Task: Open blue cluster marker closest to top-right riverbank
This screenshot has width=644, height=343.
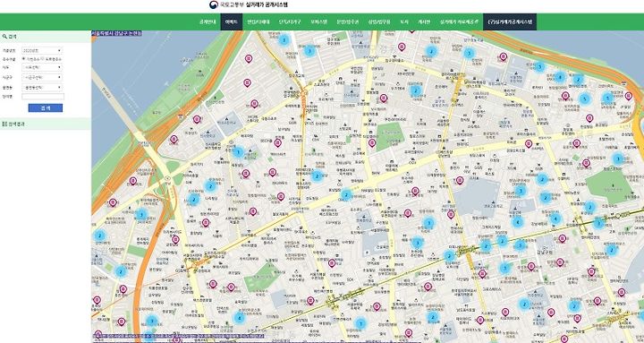Action: point(539,66)
